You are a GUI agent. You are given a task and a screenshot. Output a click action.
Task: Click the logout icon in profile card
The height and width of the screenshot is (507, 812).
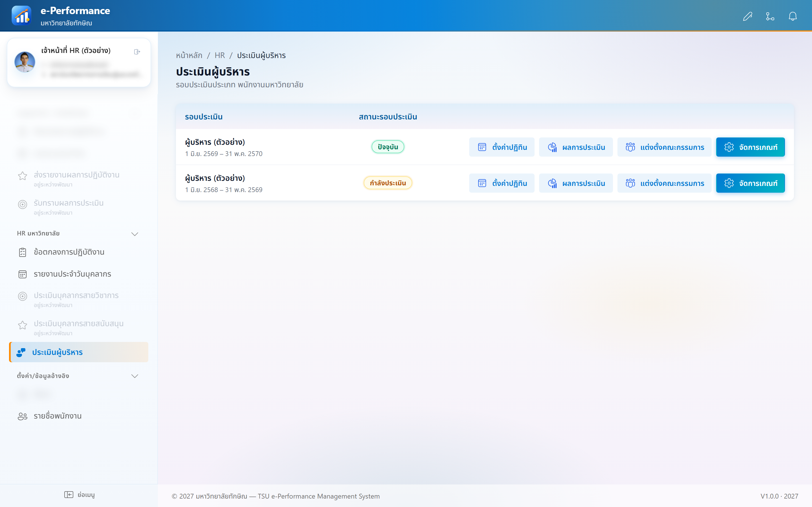coord(137,52)
